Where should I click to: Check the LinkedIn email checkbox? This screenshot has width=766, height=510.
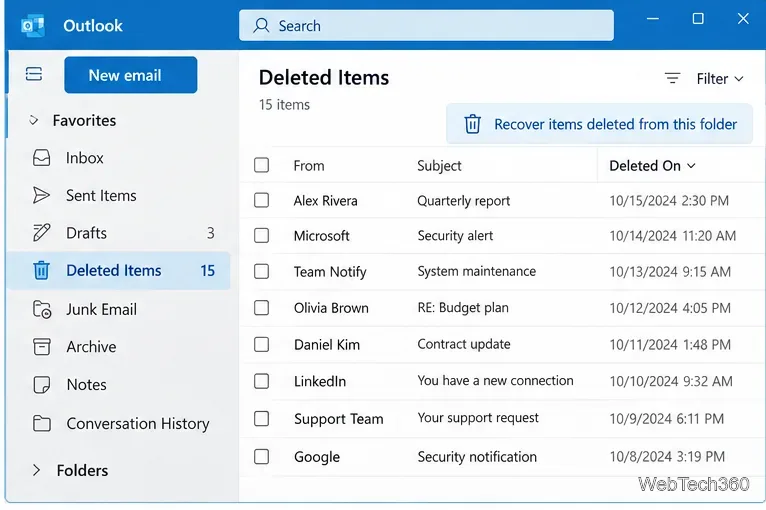point(261,381)
